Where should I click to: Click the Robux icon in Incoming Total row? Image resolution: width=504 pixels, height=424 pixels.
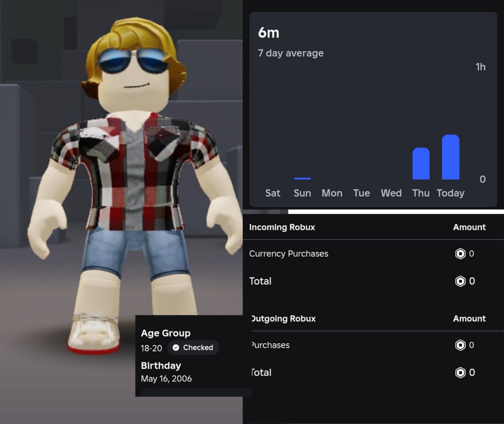click(460, 281)
